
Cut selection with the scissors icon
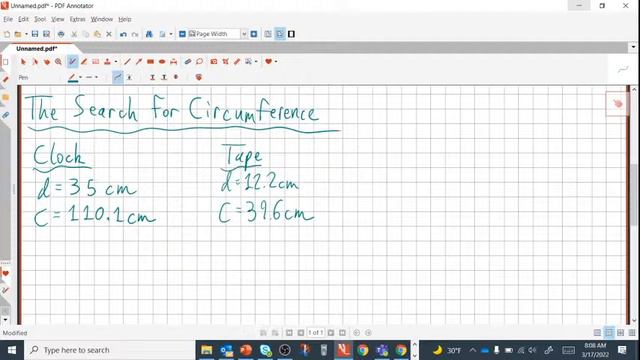(x=74, y=34)
